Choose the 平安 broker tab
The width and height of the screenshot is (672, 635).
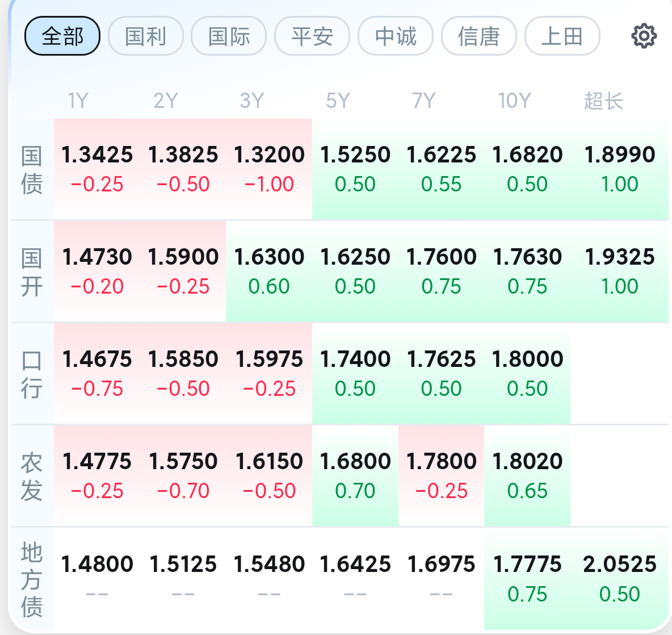pyautogui.click(x=312, y=36)
